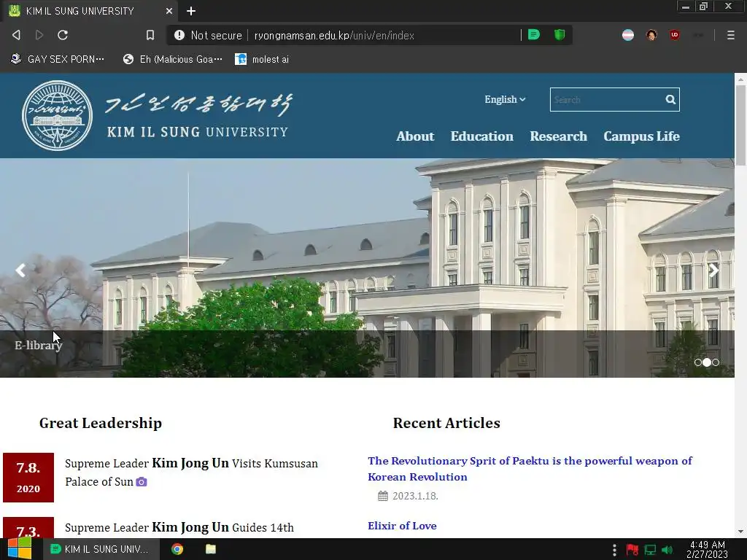
Task: Open the Elixir of Love article
Action: (402, 526)
